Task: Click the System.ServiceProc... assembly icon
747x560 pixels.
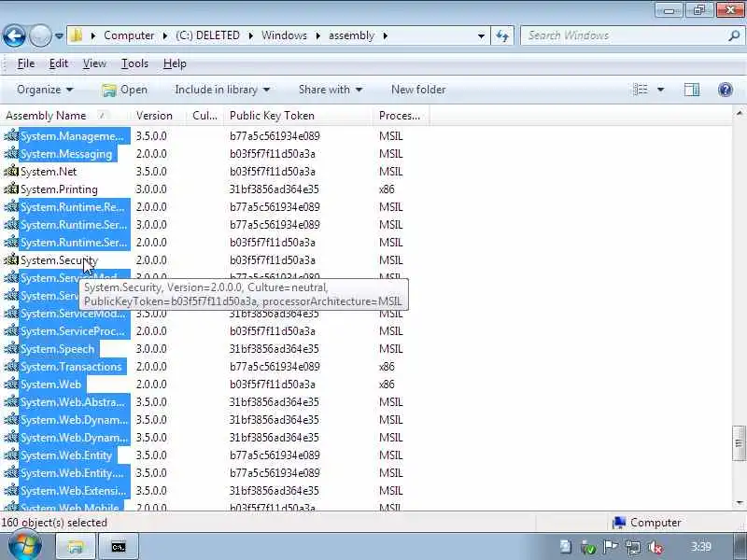Action: coord(11,331)
